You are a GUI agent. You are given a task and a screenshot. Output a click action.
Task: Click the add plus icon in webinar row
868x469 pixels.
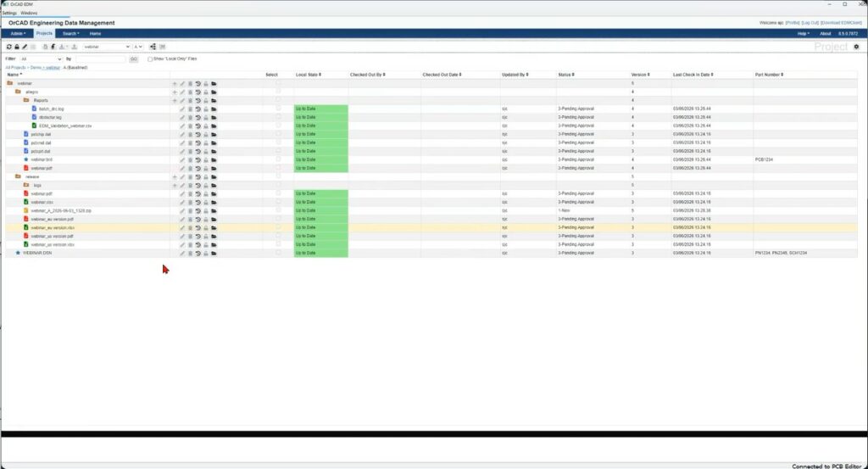point(175,84)
